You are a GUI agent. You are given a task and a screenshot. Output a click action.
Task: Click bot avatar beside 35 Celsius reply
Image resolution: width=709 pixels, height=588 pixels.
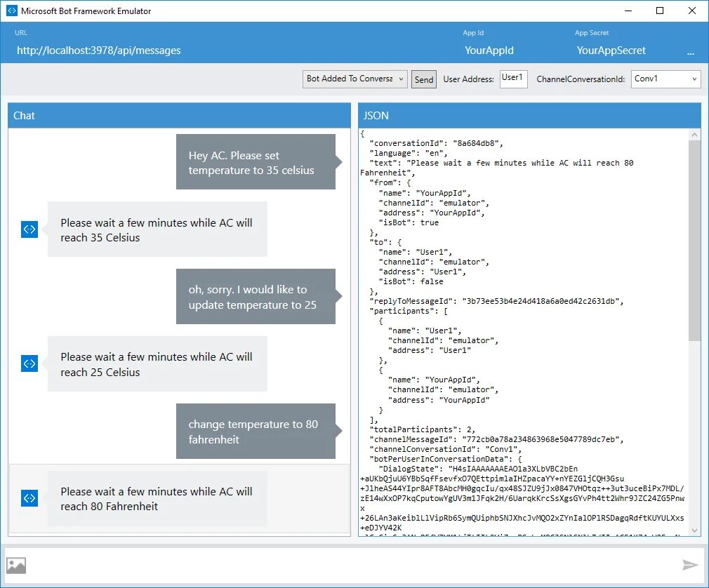29,229
